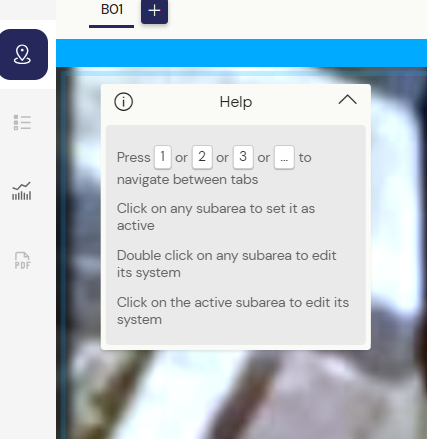Click the 'Double click on any subarea' line
427x439 pixels.
227,264
